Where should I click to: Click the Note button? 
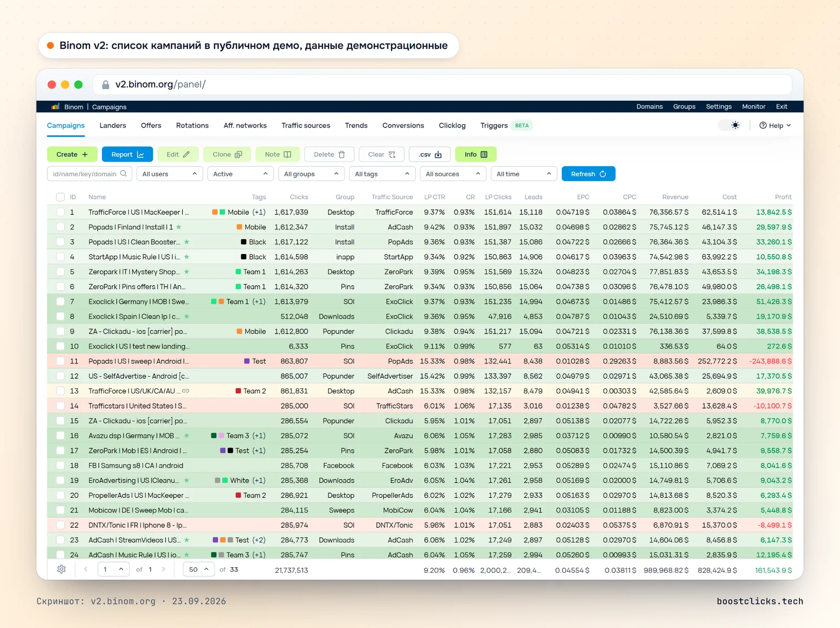[x=278, y=154]
